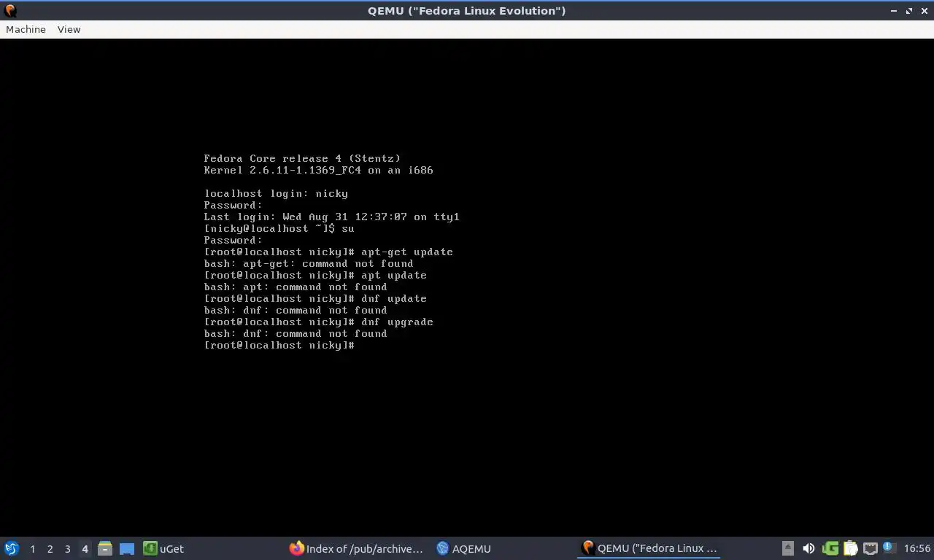Click the 'dnf update' command line
Viewport: 934px width, 560px height.
(x=315, y=298)
